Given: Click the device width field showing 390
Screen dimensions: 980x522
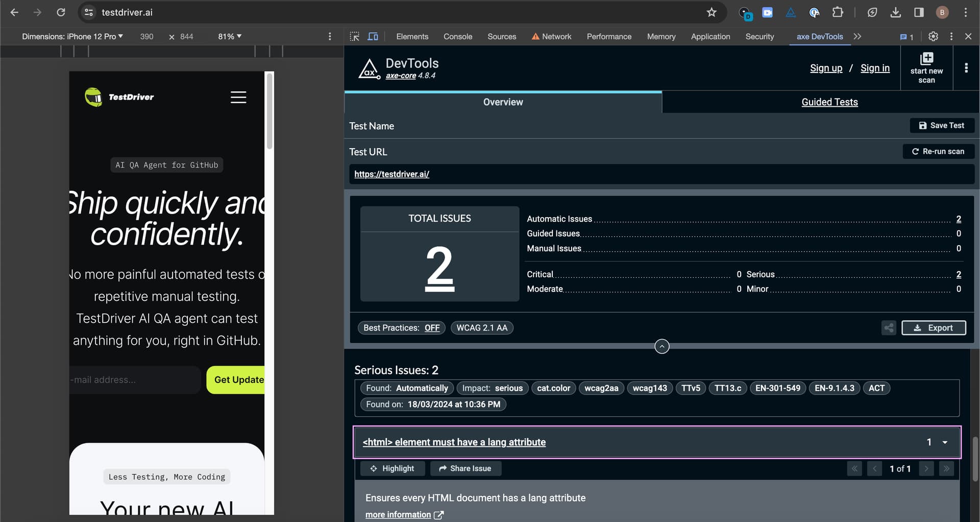Looking at the screenshot, I should 147,36.
